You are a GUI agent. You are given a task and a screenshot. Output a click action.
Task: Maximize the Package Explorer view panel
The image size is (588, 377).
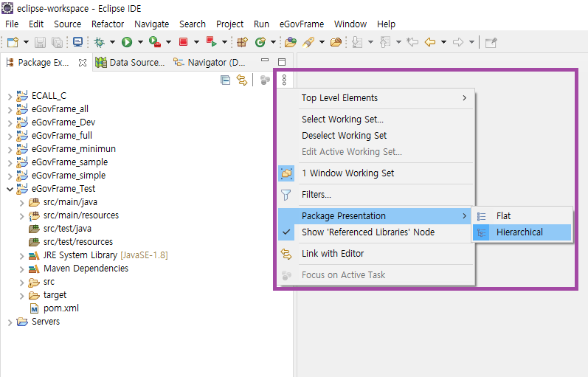tap(282, 61)
